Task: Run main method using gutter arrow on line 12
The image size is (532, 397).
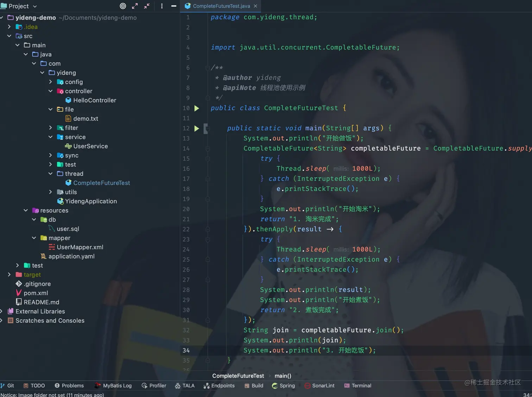Action: [197, 128]
